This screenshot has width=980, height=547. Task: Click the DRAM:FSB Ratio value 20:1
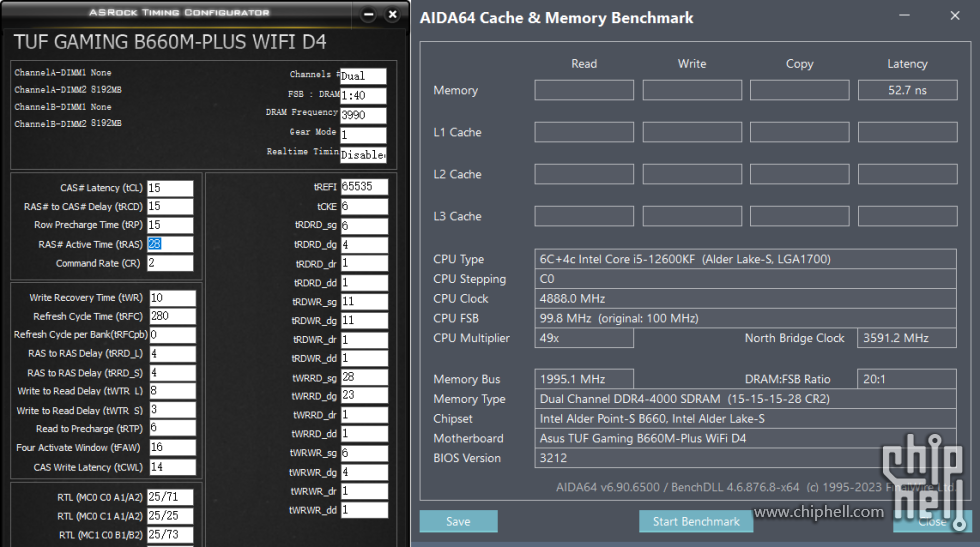907,379
